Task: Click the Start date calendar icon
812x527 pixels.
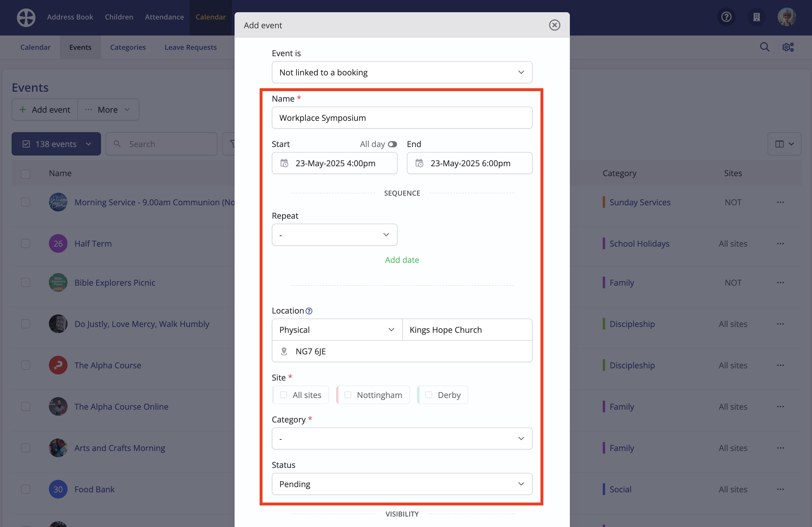Action: [284, 163]
